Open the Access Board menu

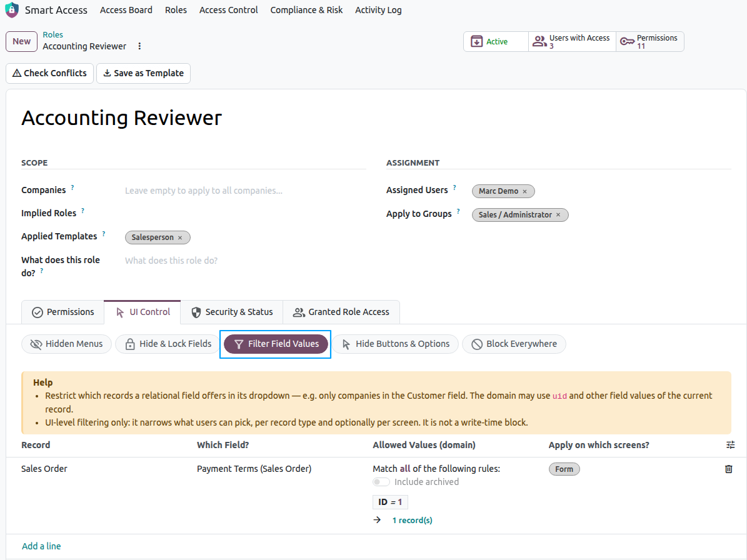pos(126,10)
